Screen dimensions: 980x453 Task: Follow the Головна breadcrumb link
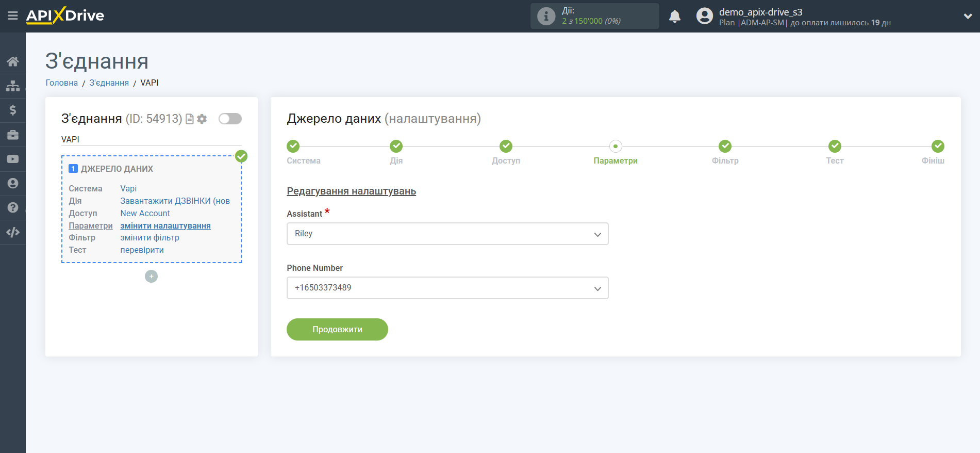coord(62,83)
